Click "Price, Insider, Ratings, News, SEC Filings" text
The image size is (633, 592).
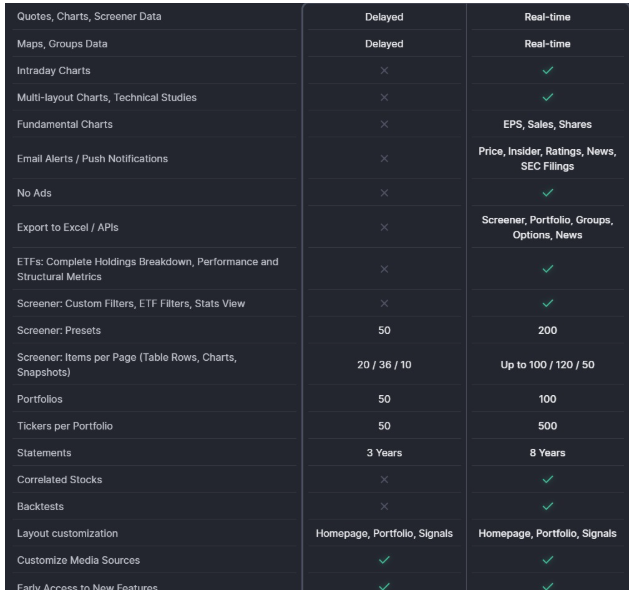[x=546, y=158]
